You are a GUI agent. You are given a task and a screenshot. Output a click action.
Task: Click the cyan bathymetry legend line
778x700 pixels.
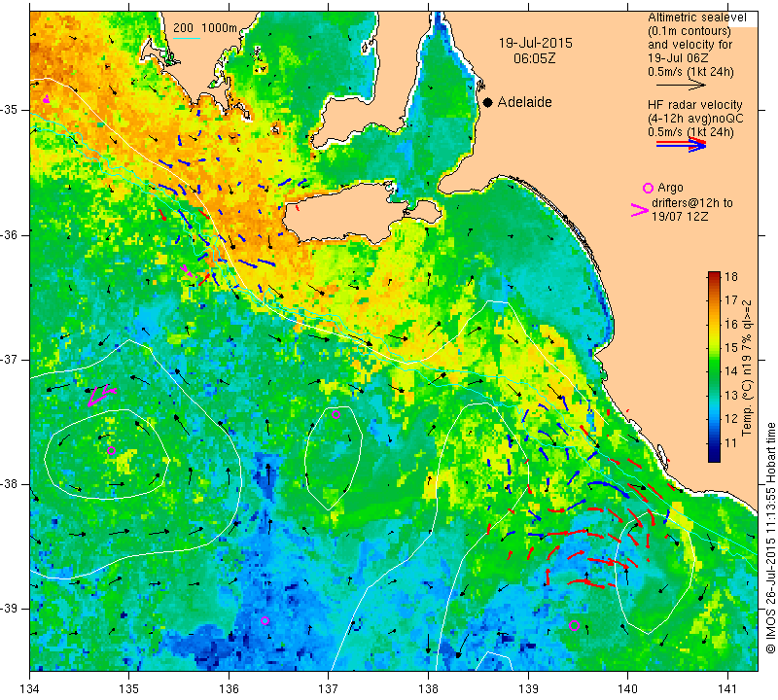[186, 38]
